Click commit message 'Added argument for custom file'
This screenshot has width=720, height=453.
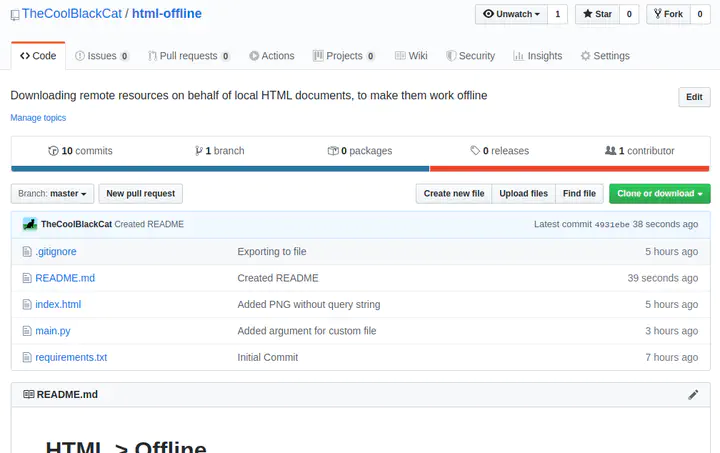coord(307,331)
